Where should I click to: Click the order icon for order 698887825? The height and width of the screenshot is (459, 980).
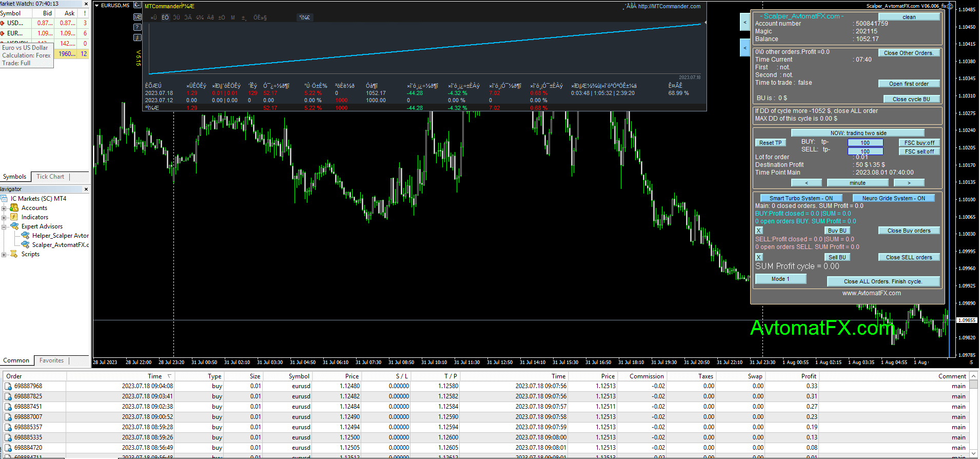click(8, 396)
